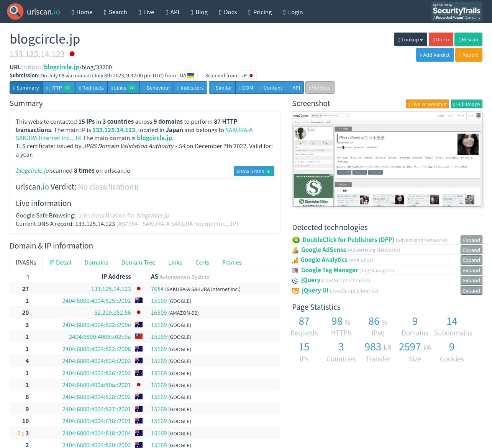Open the Home nav item
492x448 pixels.
pos(82,12)
